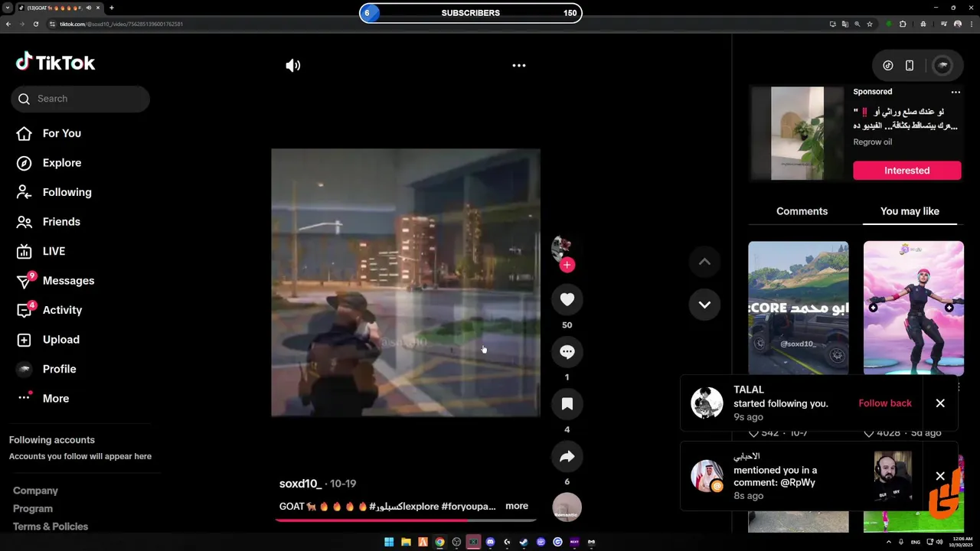Viewport: 980px width, 551px height.
Task: Click the TikTok logo
Action: 55,62
